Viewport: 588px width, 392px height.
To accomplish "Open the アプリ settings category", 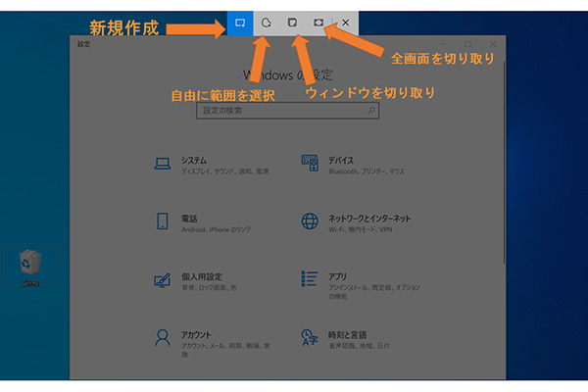I will [x=361, y=285].
